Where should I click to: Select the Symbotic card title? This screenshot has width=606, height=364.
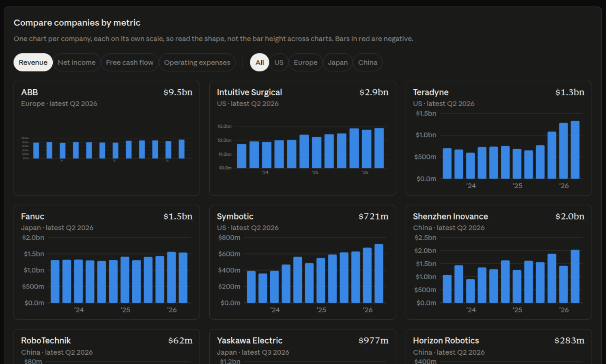coord(235,217)
